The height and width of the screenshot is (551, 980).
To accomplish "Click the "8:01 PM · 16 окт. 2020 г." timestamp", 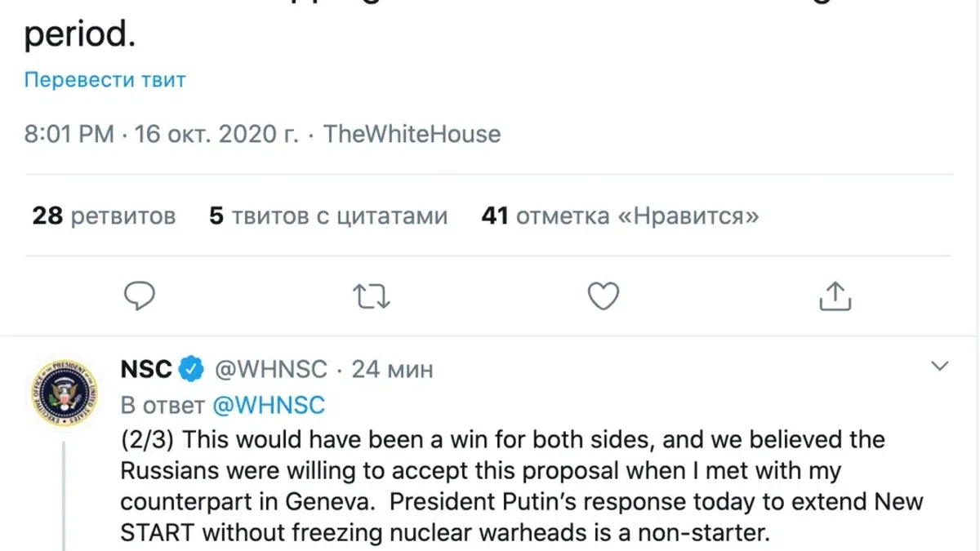I will (x=161, y=134).
